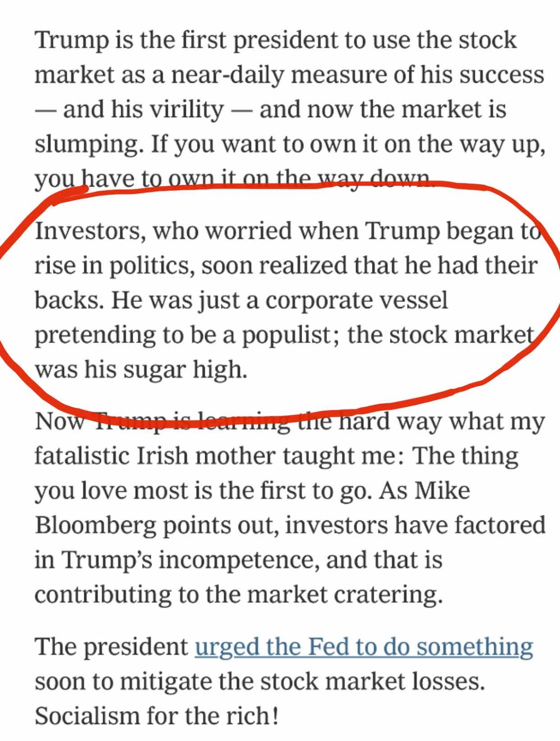Click the word 'slumping' in first paragraph

(89, 145)
